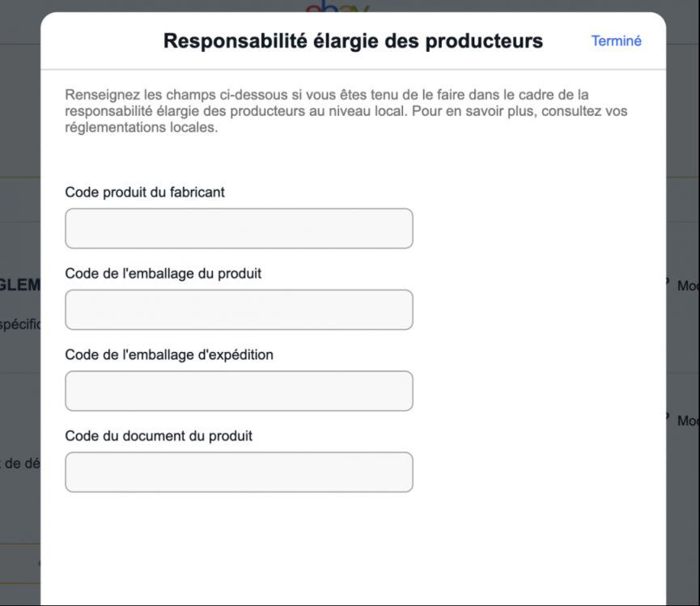The width and height of the screenshot is (700, 606).
Task: Click the introductory paragraph about réglementations locales
Action: click(346, 112)
